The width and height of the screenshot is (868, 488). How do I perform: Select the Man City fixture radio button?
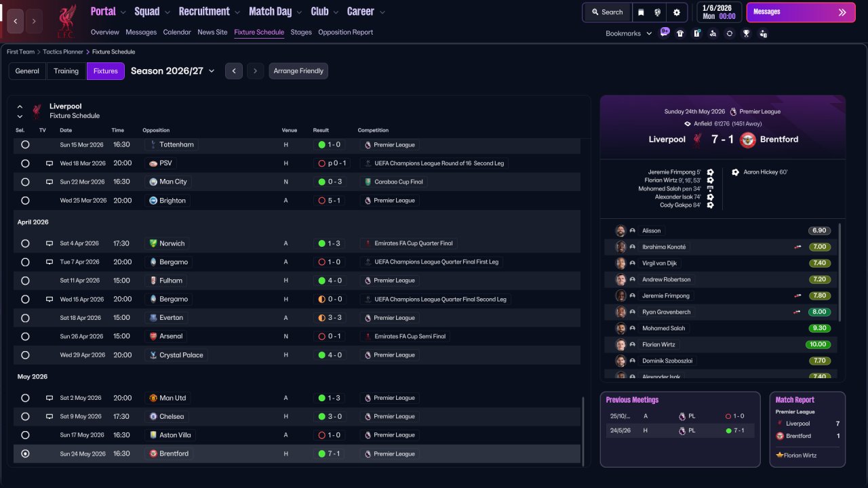tap(25, 182)
